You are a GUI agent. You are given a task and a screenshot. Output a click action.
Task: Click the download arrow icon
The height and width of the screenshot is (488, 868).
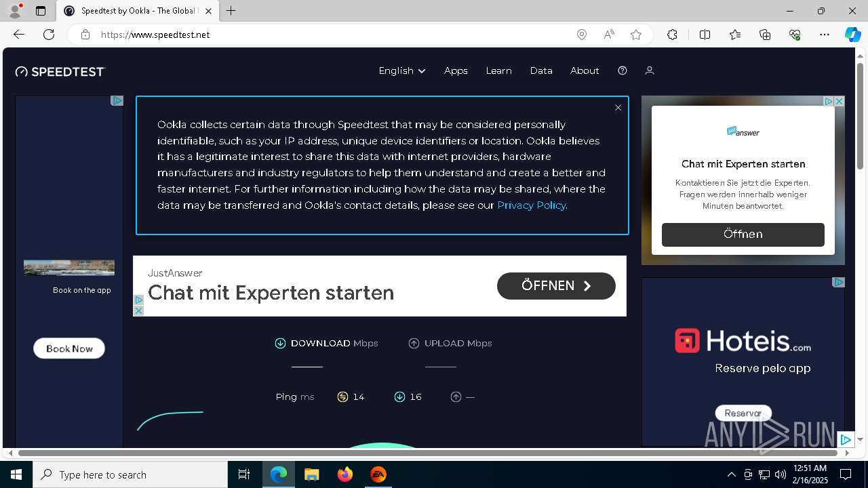tap(280, 344)
